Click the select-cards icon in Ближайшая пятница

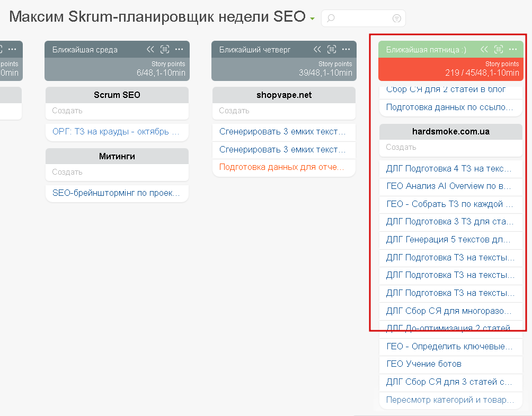click(499, 49)
